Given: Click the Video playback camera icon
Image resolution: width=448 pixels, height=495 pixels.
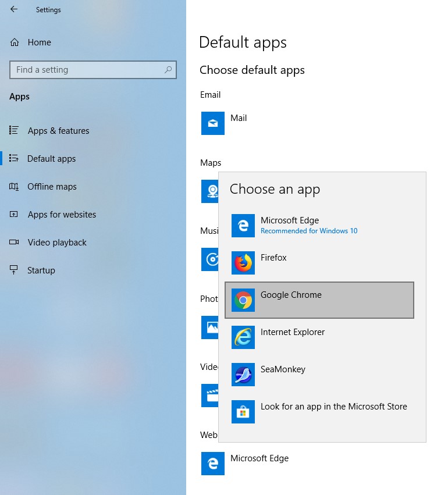Looking at the screenshot, I should pos(14,242).
